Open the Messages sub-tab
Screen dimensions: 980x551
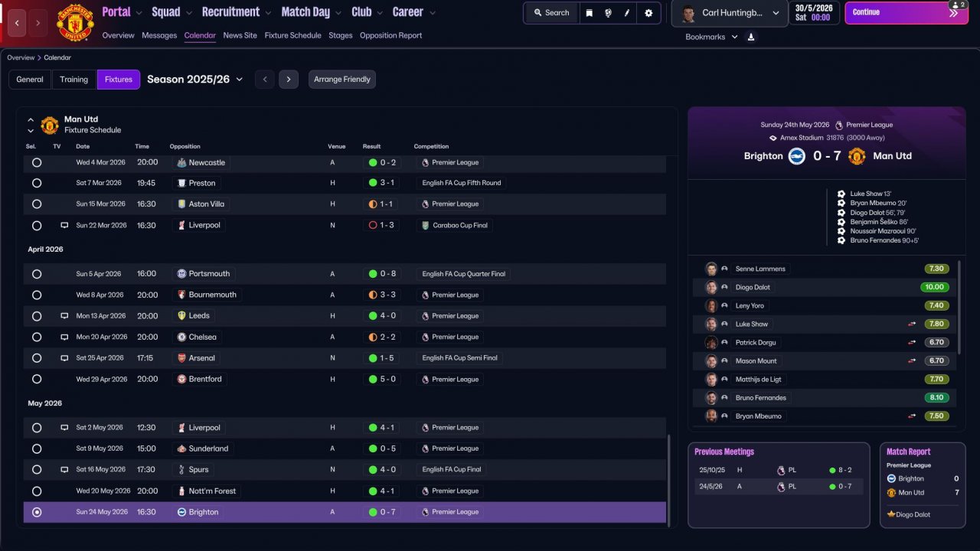[159, 35]
